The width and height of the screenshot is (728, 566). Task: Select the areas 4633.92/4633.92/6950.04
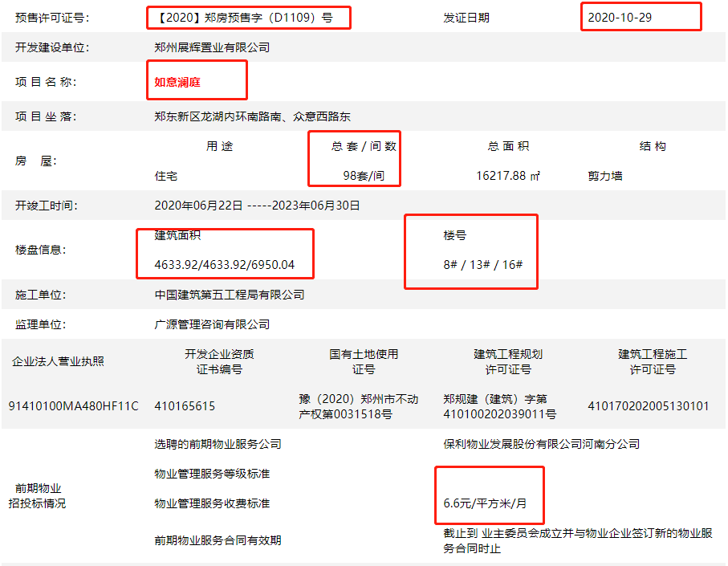tap(224, 265)
